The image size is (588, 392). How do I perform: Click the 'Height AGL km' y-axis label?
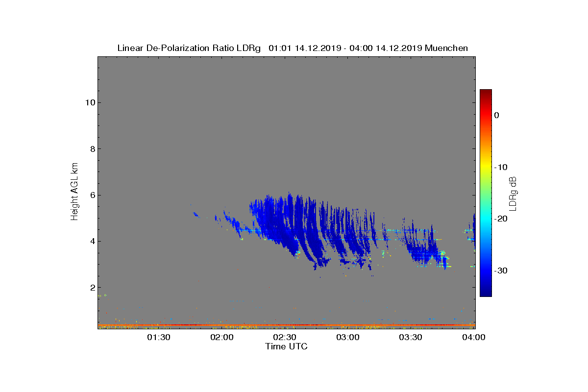tap(74, 192)
